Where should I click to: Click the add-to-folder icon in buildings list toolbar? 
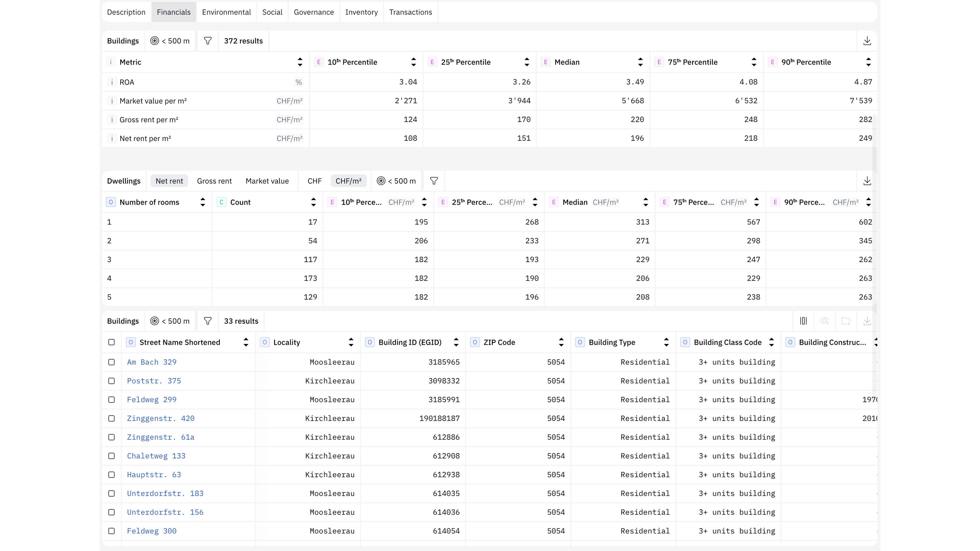[x=846, y=321]
